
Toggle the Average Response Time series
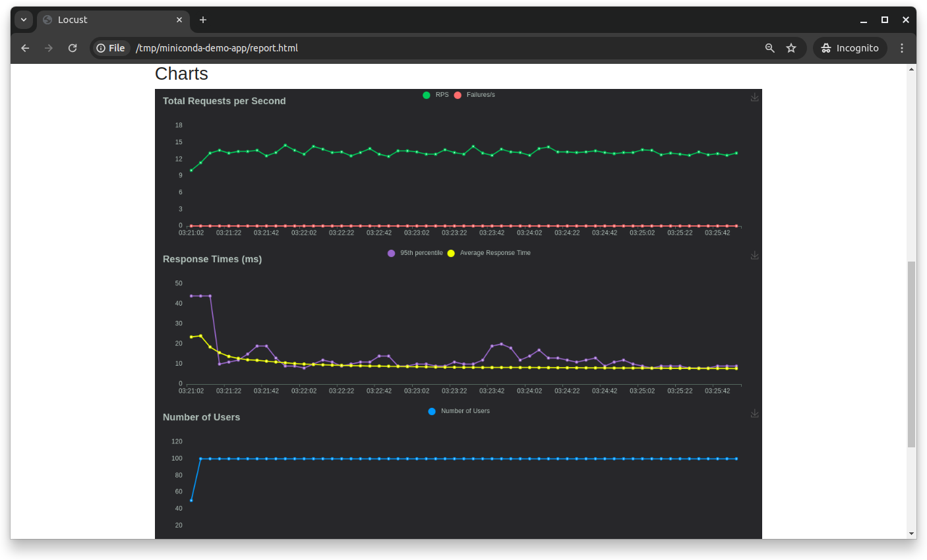pos(489,253)
